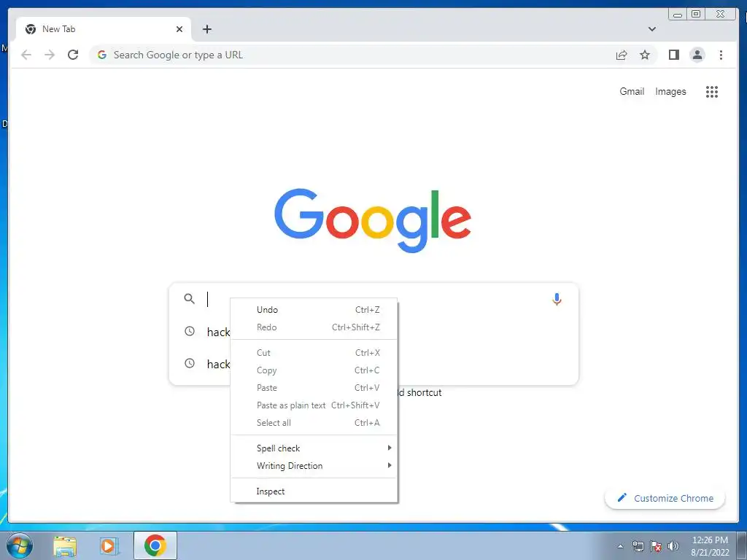Screen dimensions: 747x560
Task: Expand the Writing Direction submenu
Action: click(x=314, y=466)
